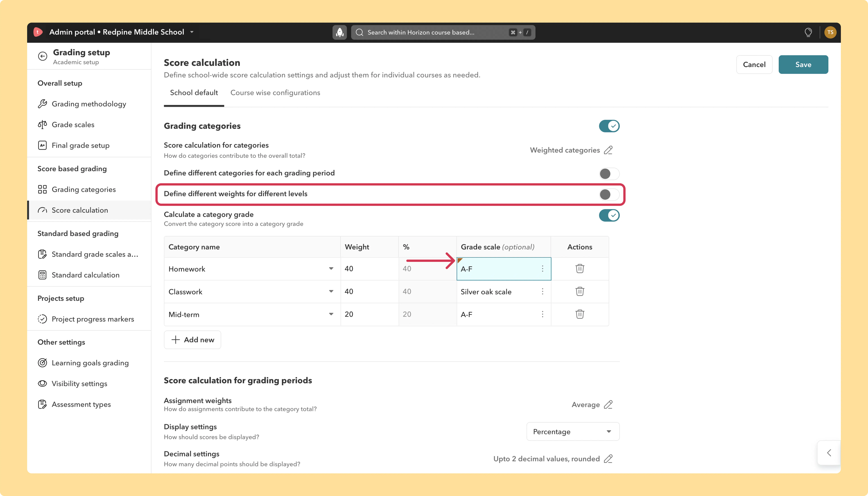Edit Assignment weights Average with pencil
Image resolution: width=868 pixels, height=496 pixels.
coord(608,405)
